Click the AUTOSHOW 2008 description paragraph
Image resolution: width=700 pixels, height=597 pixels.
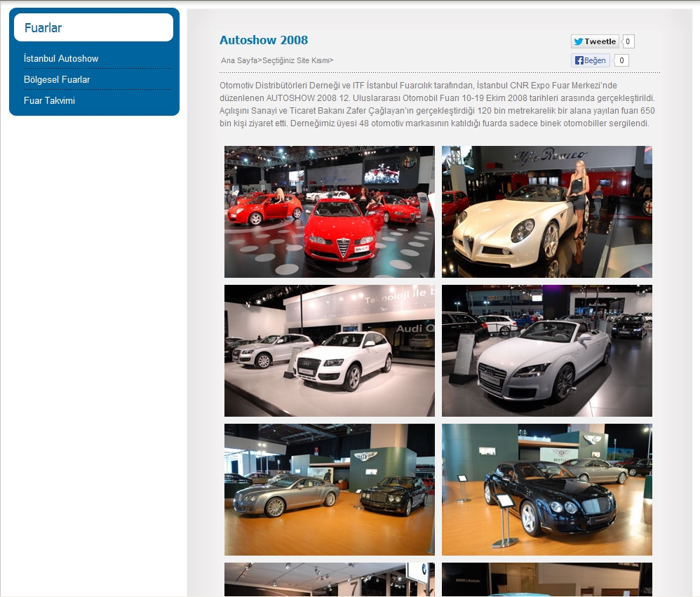click(x=438, y=104)
